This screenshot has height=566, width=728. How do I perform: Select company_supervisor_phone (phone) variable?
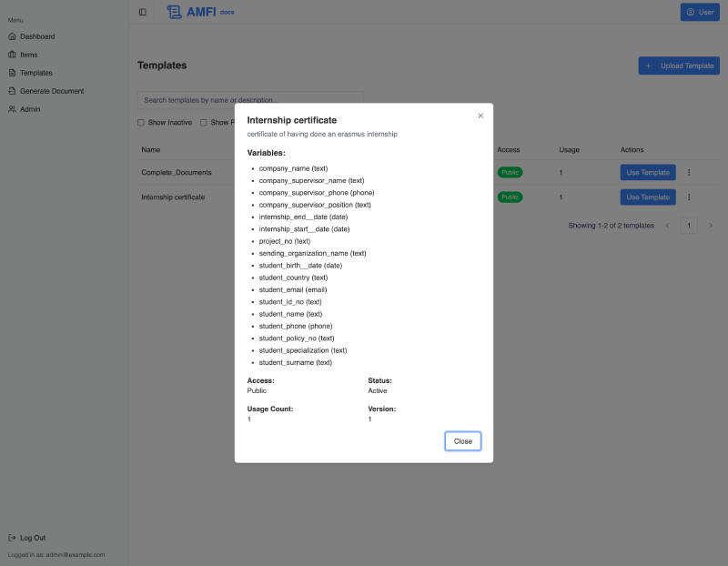pos(317,193)
